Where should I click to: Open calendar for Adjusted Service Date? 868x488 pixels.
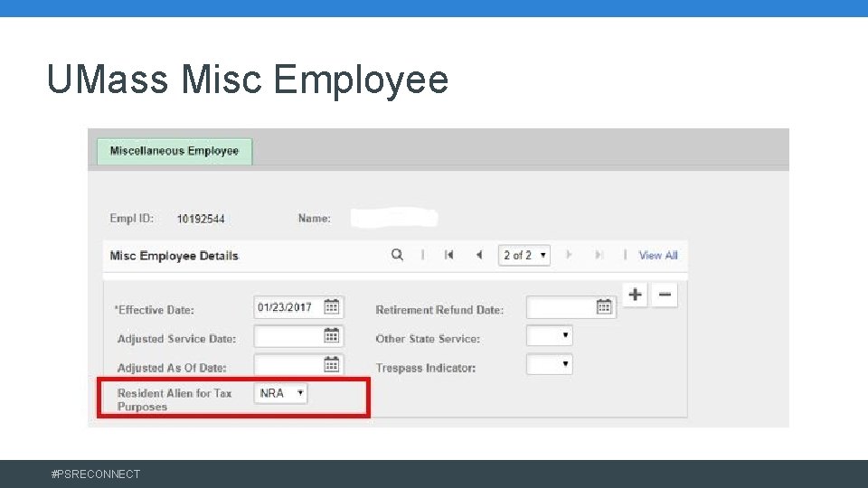tap(332, 335)
